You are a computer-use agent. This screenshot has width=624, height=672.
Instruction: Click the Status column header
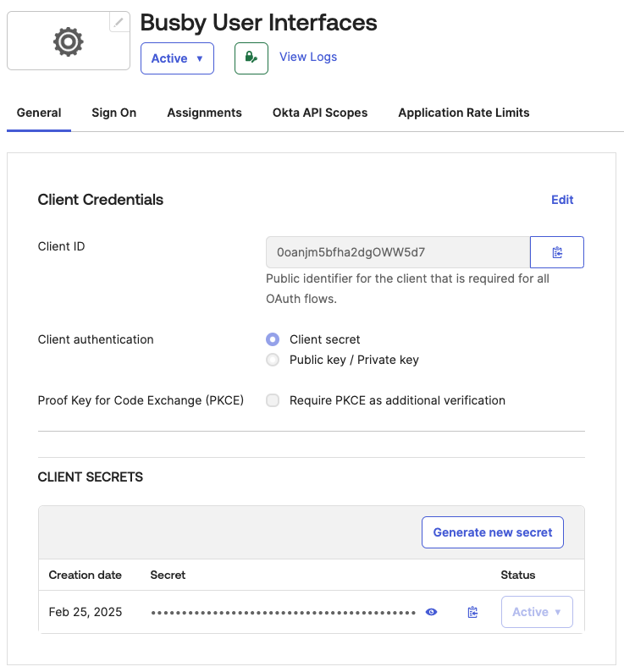point(517,576)
